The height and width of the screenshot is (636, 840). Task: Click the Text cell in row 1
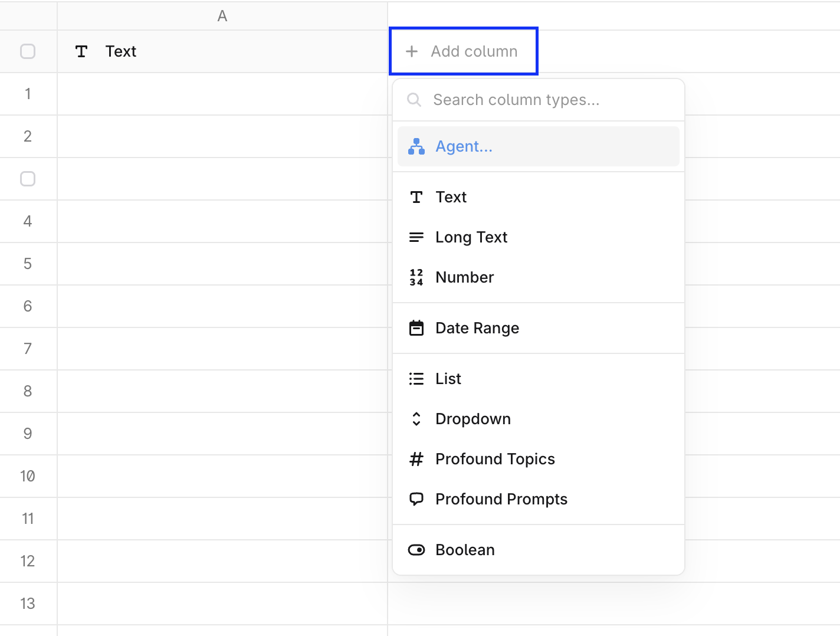point(222,94)
